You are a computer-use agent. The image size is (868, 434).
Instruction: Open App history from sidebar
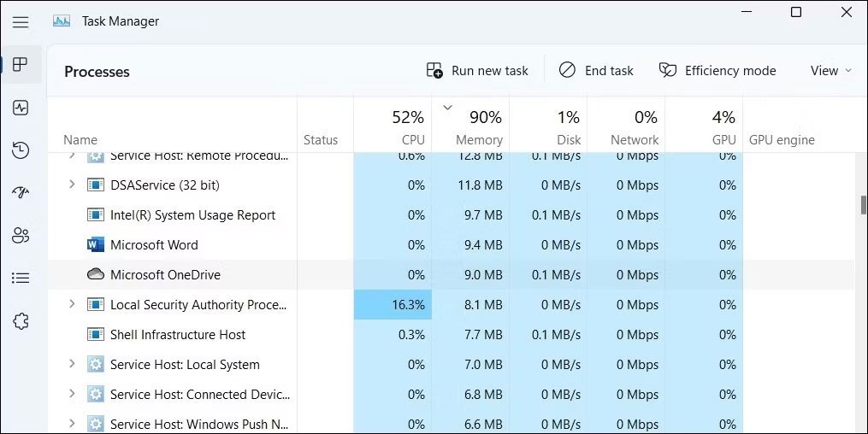coord(21,150)
